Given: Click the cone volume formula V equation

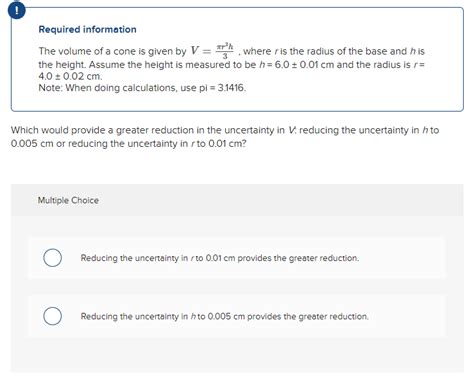Looking at the screenshot, I should pyautogui.click(x=212, y=50).
